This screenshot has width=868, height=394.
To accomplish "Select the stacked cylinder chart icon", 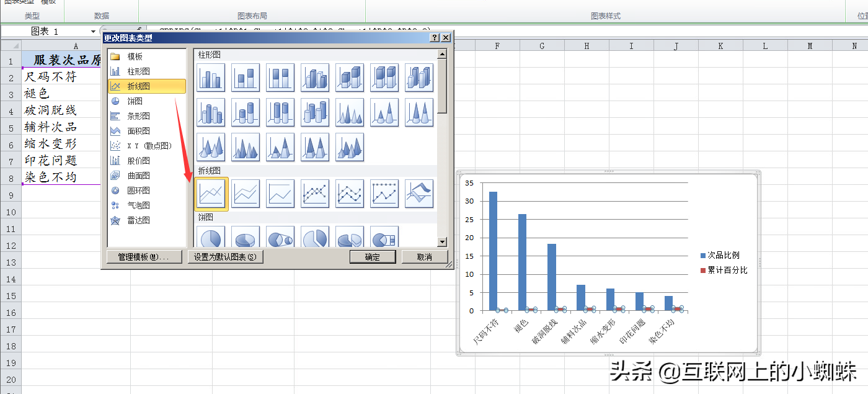I will tap(246, 112).
